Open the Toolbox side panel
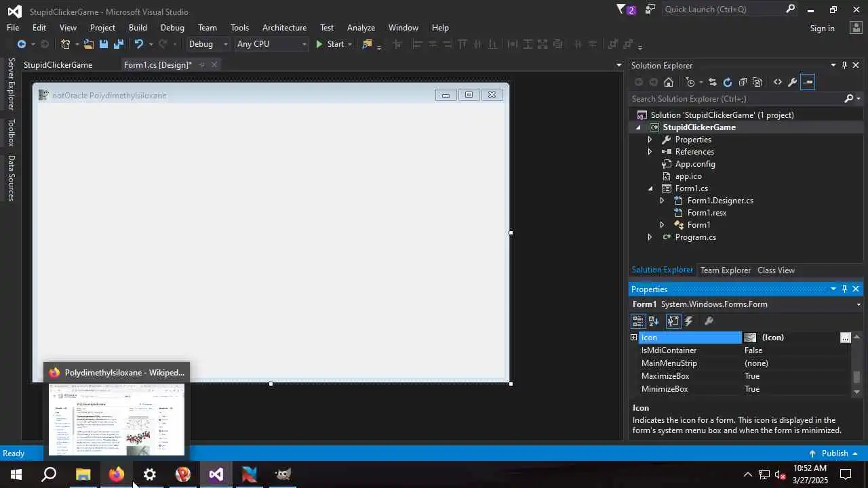Viewport: 868px width, 488px height. tap(11, 133)
